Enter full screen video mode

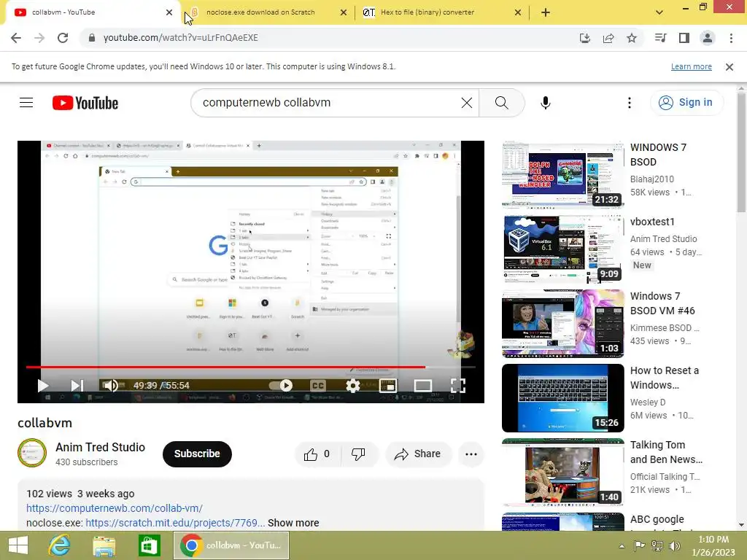click(458, 385)
